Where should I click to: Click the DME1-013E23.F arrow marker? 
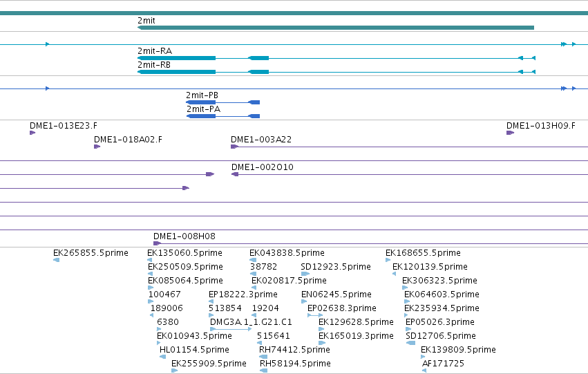coord(32,133)
